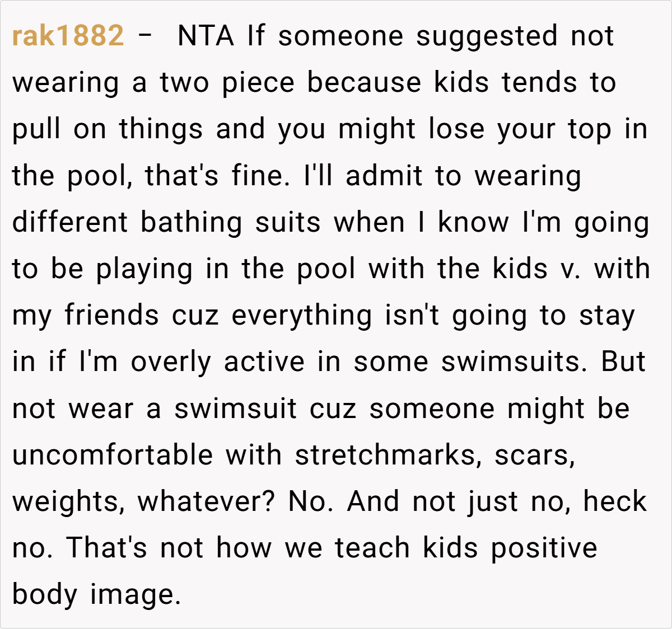Screen dimensions: 672x629
Task: Click the word "overly" in the comment
Action: click(x=171, y=362)
